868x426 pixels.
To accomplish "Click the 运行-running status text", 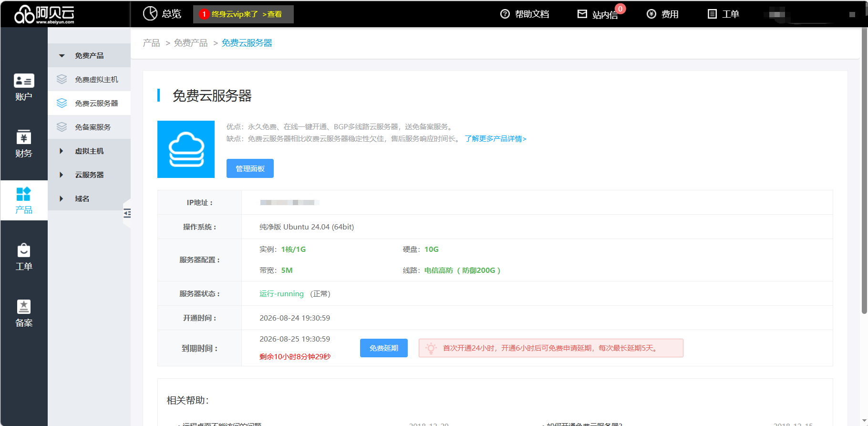I will pyautogui.click(x=281, y=294).
